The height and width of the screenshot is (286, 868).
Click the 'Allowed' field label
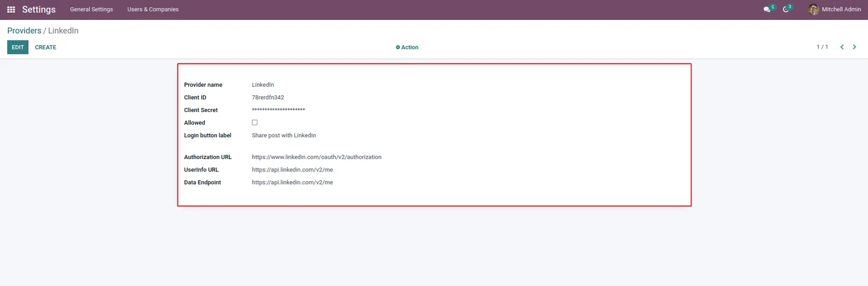195,123
